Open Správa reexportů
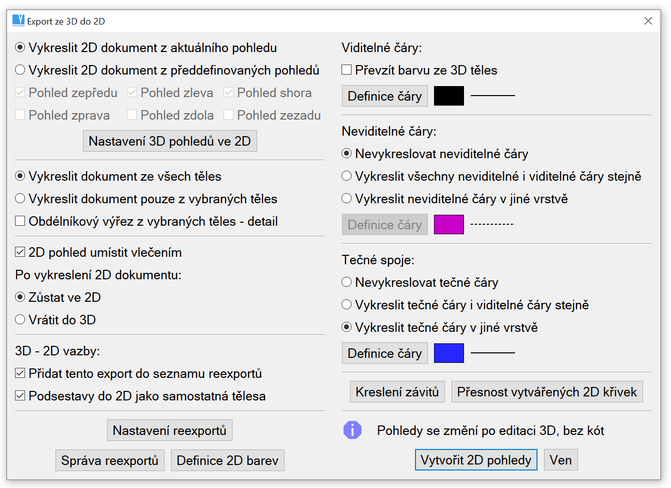The height and width of the screenshot is (488, 671). coord(109,460)
